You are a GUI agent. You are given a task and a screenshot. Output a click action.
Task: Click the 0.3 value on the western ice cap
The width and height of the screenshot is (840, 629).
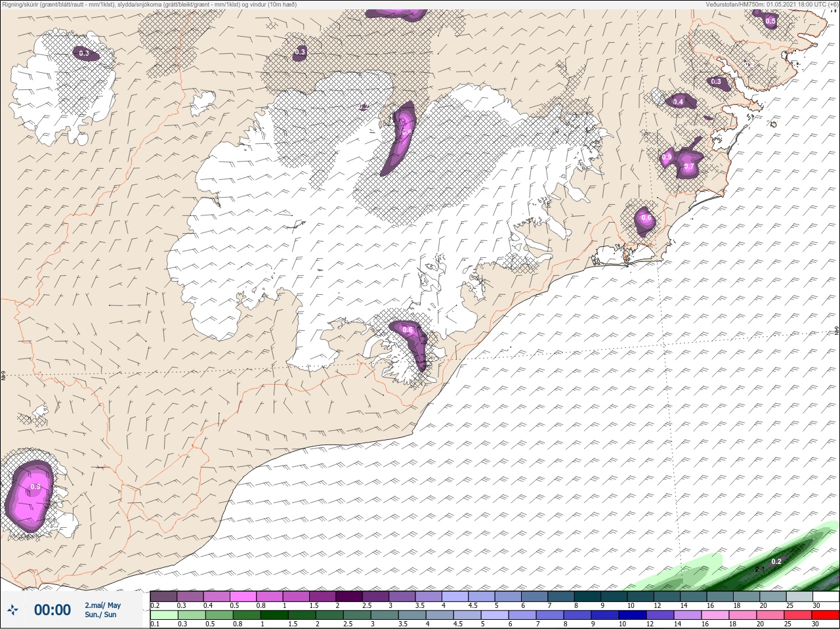[x=84, y=53]
